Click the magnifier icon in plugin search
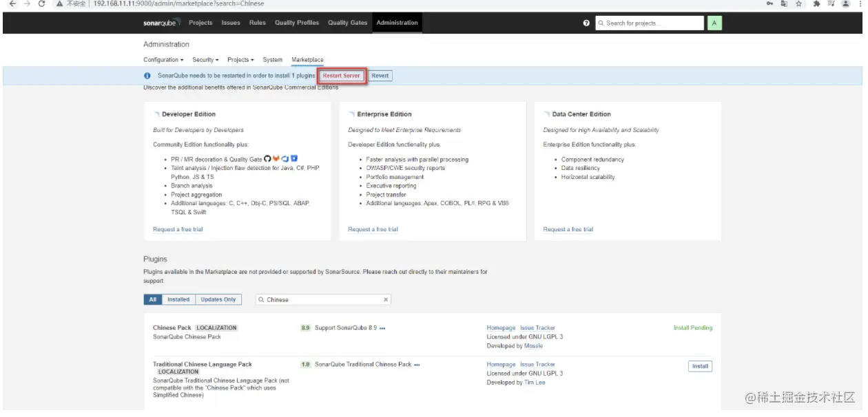 tap(262, 299)
